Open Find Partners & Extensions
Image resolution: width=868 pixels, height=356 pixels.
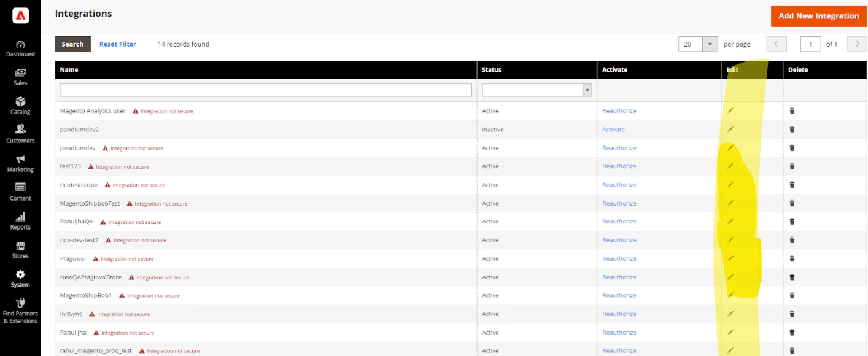pos(20,311)
